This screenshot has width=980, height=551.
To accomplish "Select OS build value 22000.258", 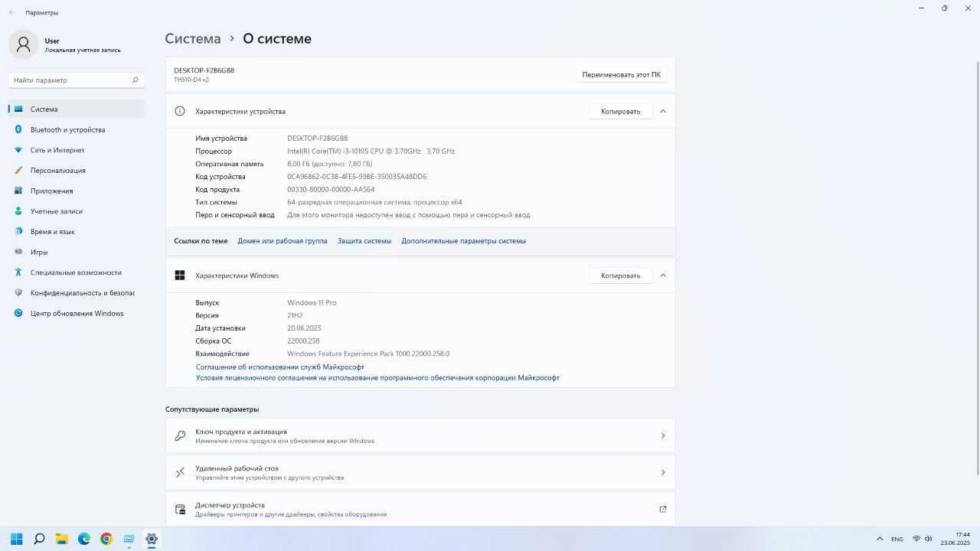I will point(303,341).
